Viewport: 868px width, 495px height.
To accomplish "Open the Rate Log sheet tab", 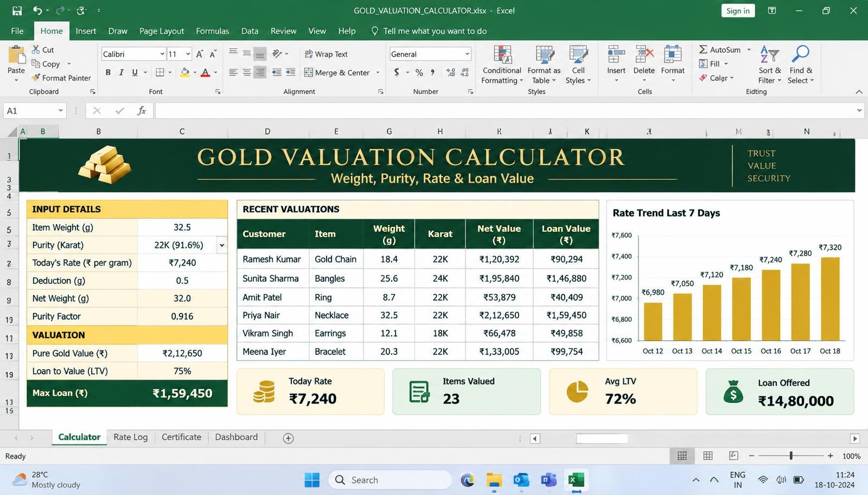I will pos(130,437).
